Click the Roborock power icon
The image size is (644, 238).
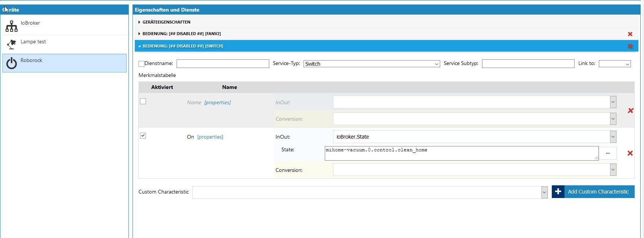[12, 63]
